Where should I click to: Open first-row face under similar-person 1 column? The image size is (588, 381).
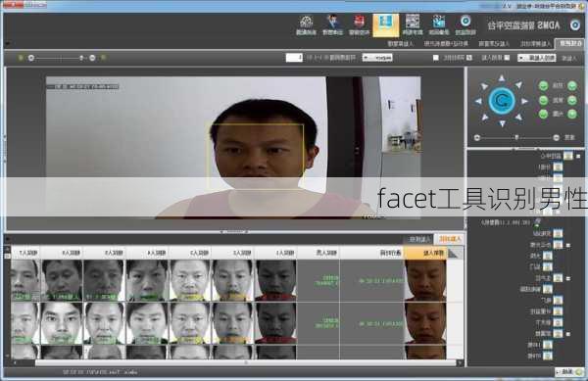tap(276, 280)
